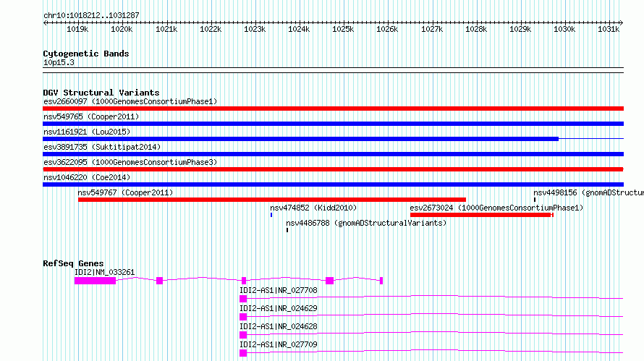Open variant nsv549765 (Cooper2011) label

coord(91,116)
